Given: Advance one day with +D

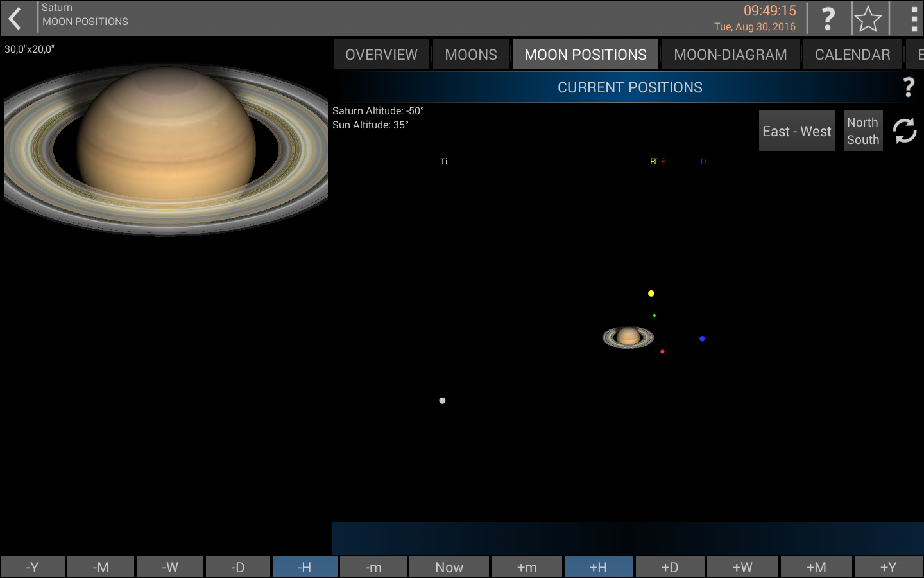Looking at the screenshot, I should click(670, 567).
